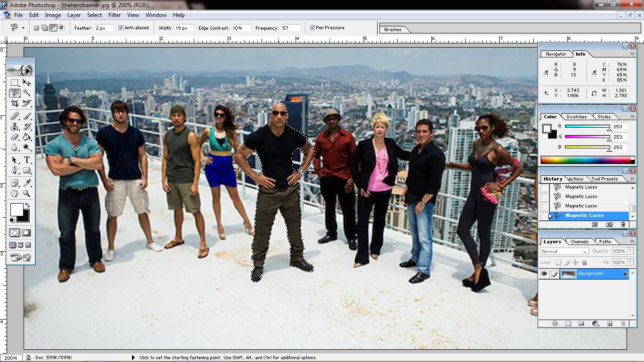644x362 pixels.
Task: Expand the Layers panel flyout menu arrows
Action: pyautogui.click(x=632, y=241)
